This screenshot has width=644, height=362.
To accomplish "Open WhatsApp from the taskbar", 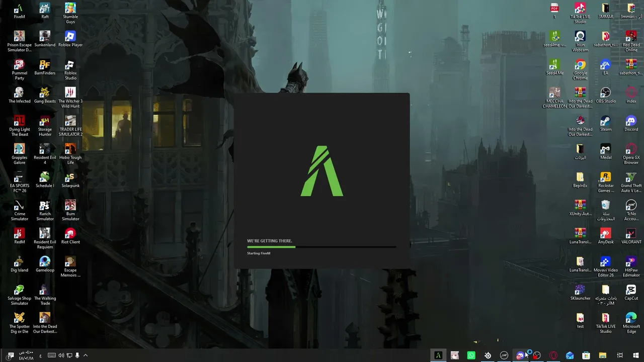I will (471, 355).
